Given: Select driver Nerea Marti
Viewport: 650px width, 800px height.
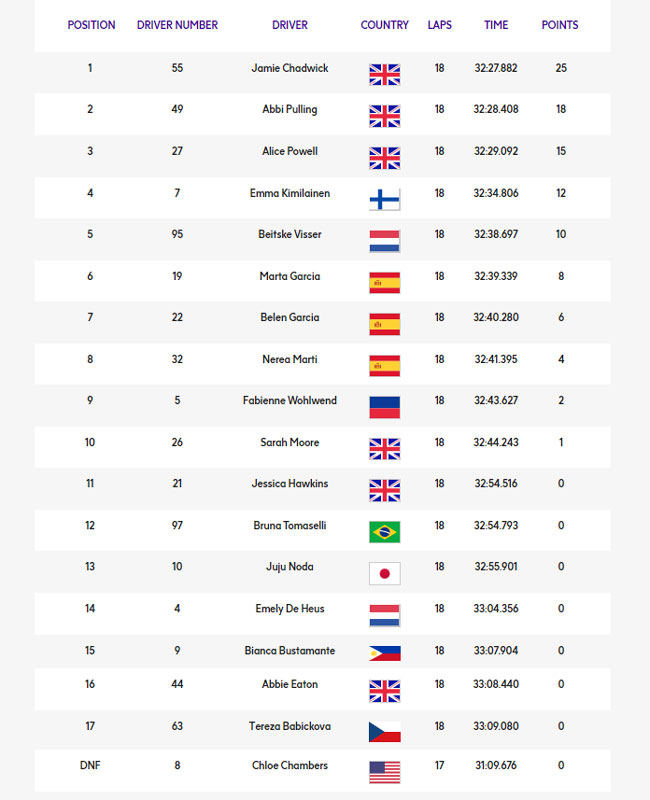Looking at the screenshot, I should (x=290, y=359).
